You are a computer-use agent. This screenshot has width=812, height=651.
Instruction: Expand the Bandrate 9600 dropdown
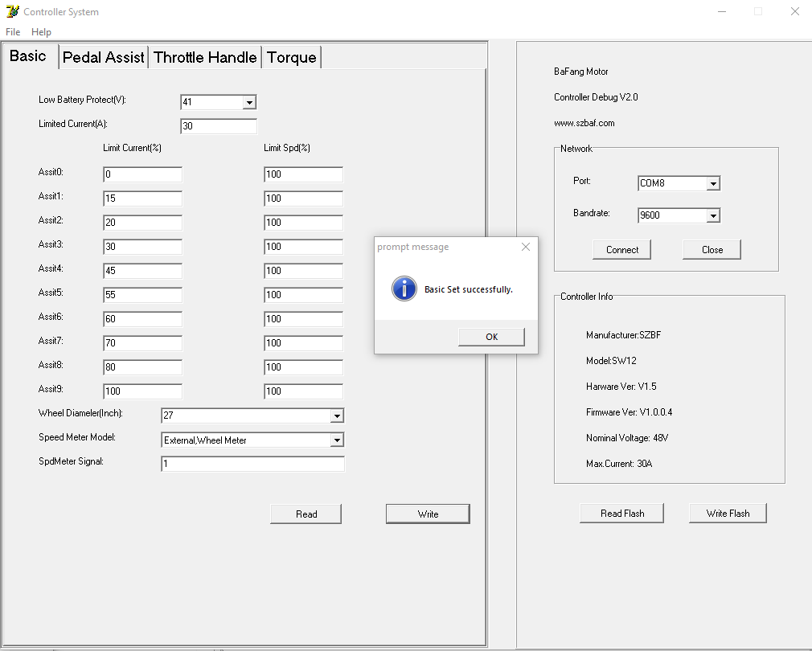point(714,215)
